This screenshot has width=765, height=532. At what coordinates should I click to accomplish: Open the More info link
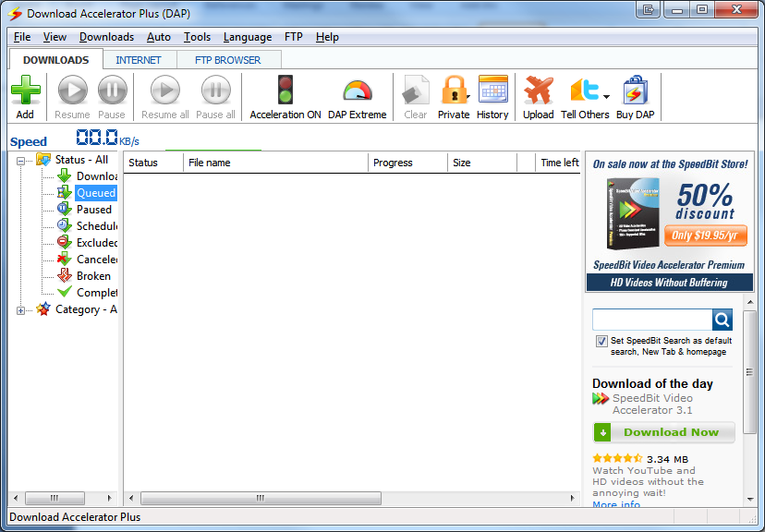click(x=615, y=504)
